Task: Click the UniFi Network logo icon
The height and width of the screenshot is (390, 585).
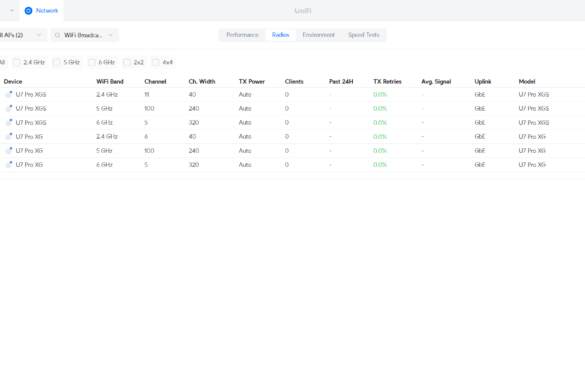Action: pos(28,11)
